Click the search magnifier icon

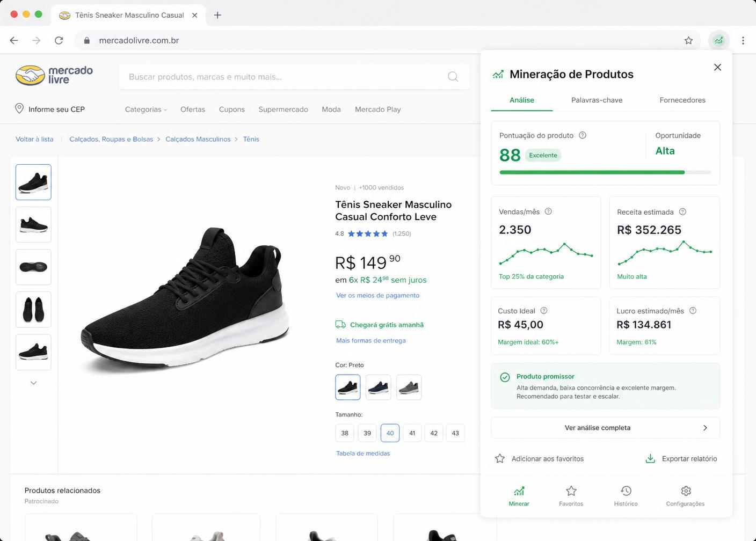tap(453, 77)
